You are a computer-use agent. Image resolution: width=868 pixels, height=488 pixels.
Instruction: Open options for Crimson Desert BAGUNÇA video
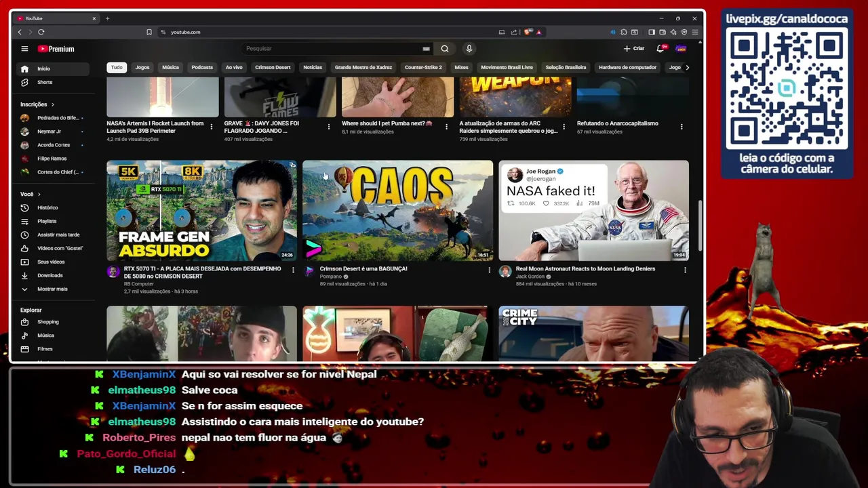pos(489,270)
